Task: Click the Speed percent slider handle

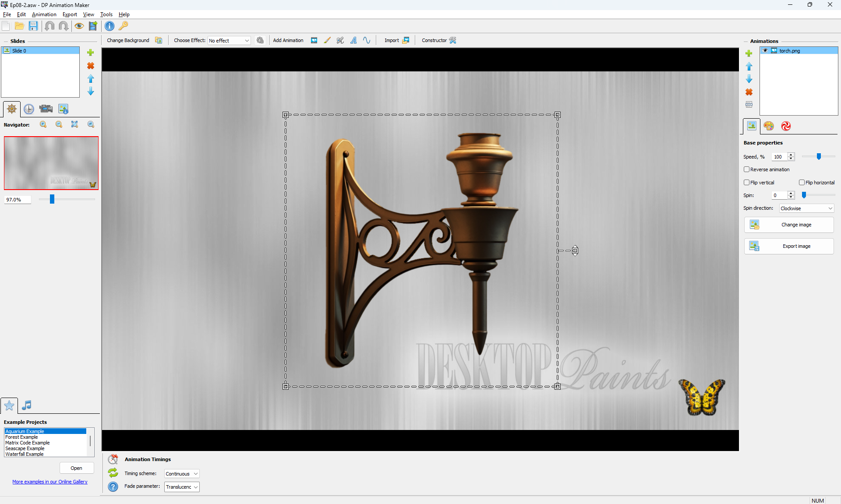Action: click(819, 156)
